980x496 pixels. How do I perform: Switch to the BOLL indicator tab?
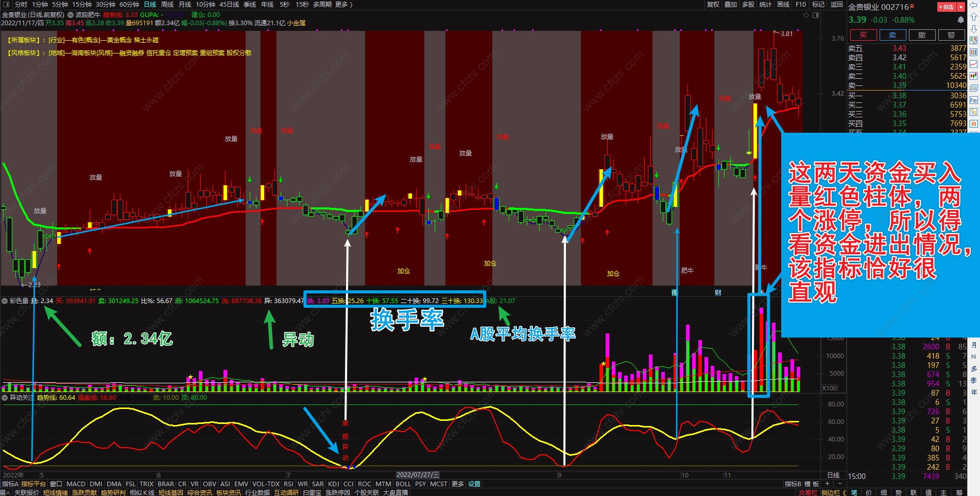[403, 484]
